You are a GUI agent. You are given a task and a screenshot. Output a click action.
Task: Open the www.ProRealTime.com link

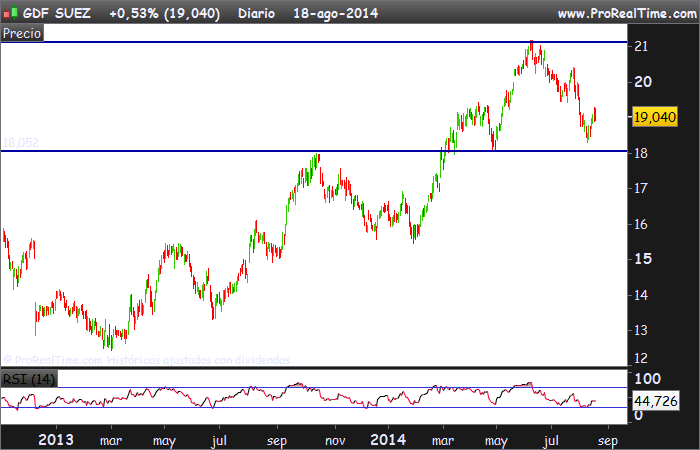click(627, 13)
